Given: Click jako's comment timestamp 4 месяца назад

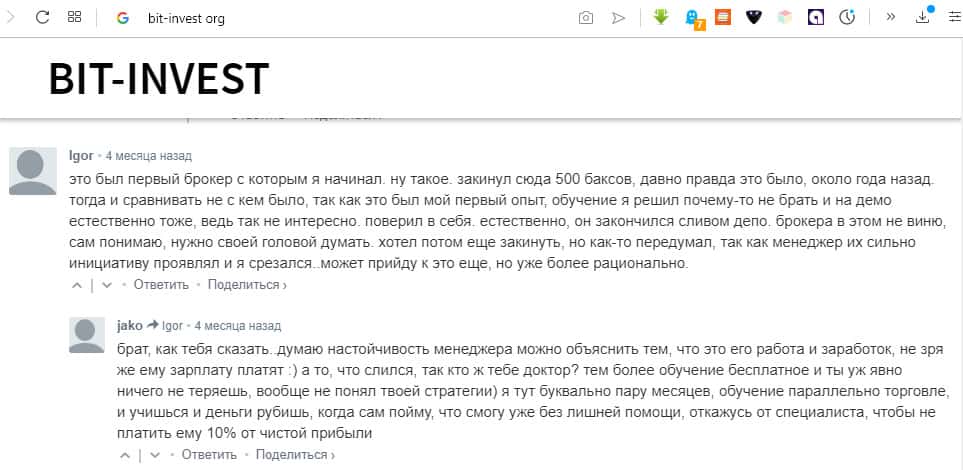Looking at the screenshot, I should point(238,326).
